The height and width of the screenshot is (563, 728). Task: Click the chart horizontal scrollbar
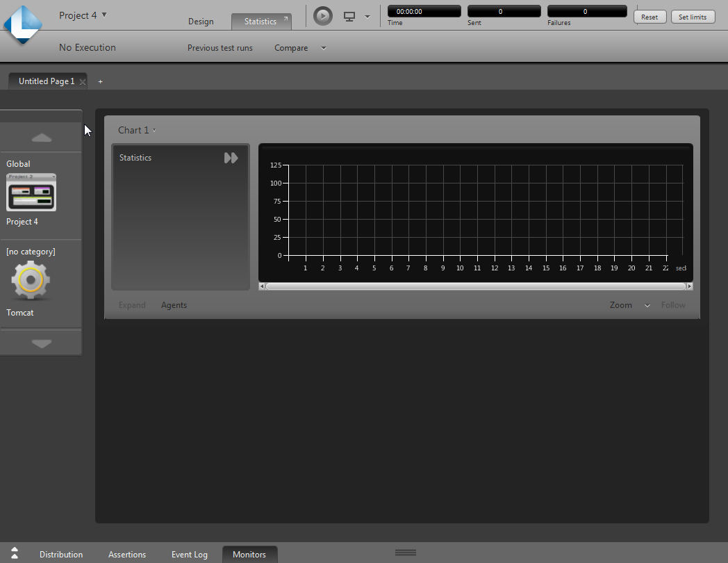click(475, 286)
